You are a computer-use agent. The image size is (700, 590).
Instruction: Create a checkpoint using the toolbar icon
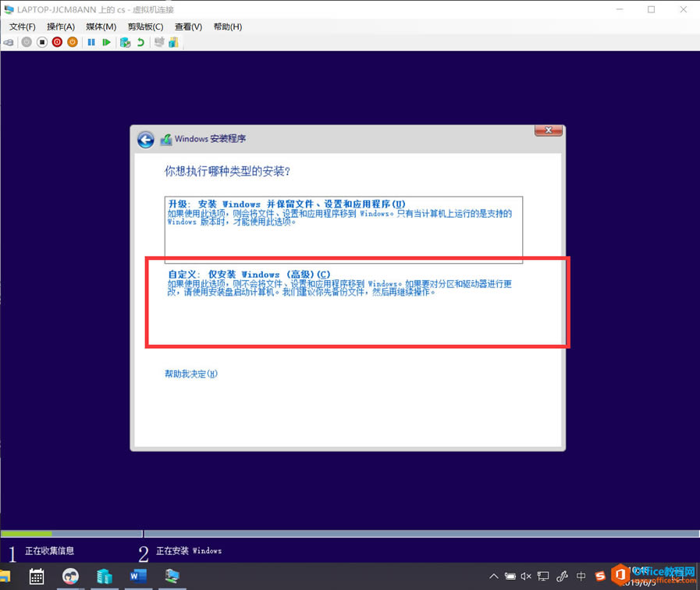126,42
